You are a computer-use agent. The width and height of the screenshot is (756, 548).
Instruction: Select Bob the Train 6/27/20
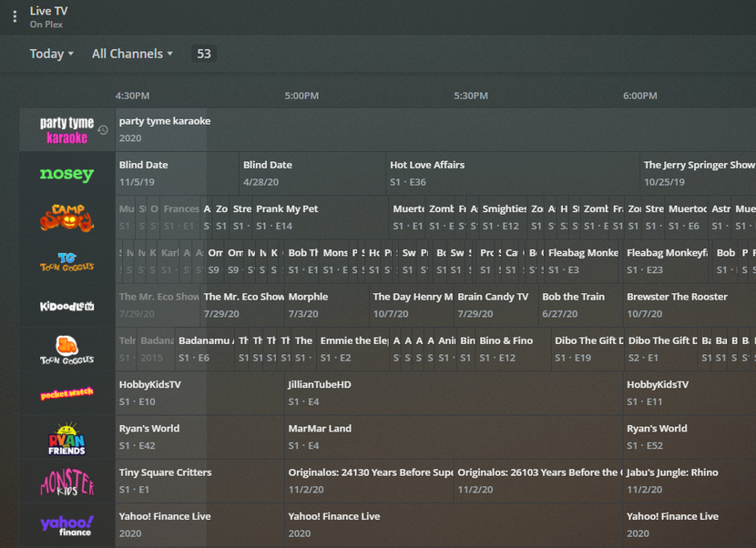click(580, 305)
